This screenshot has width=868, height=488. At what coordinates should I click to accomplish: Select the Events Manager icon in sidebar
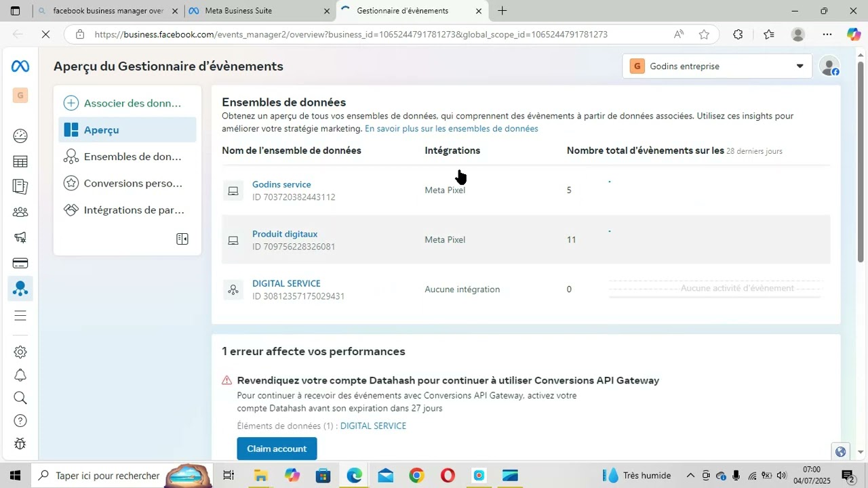click(x=20, y=289)
